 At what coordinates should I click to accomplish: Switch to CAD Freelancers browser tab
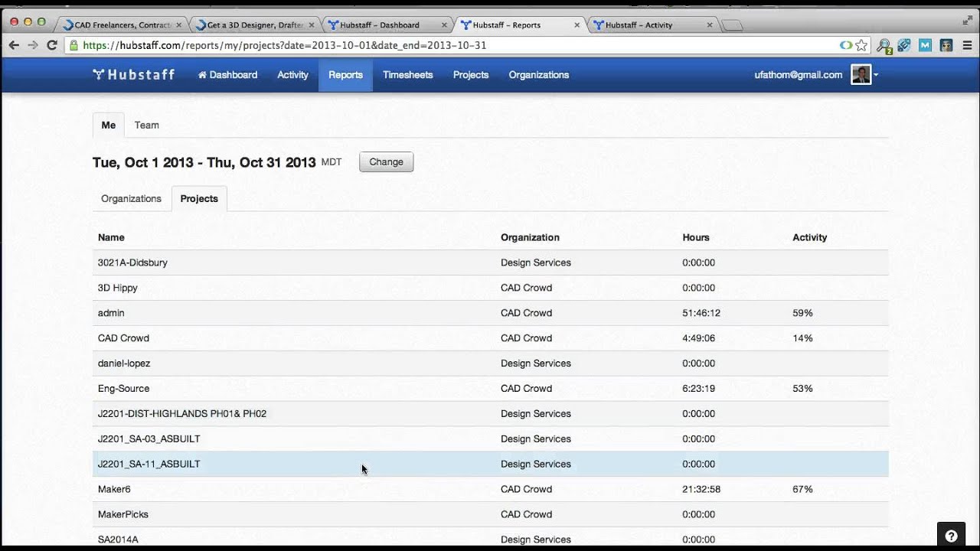(122, 25)
